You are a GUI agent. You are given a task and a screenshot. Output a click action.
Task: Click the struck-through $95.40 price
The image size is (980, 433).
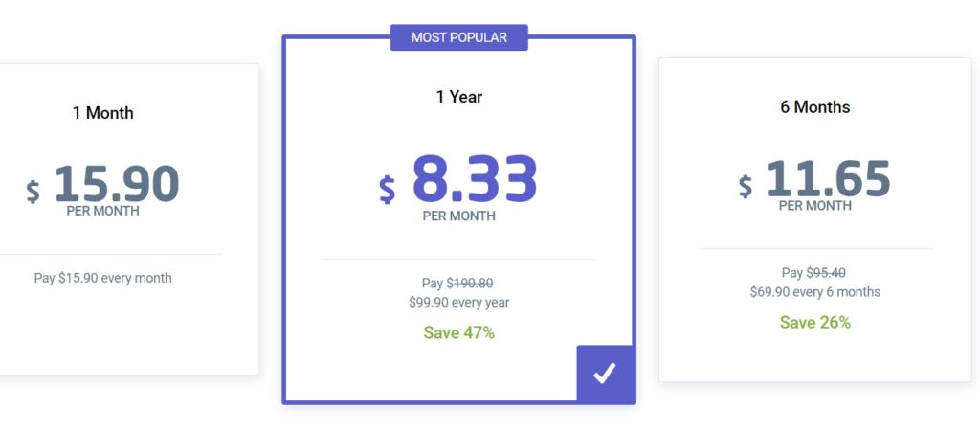pos(826,273)
